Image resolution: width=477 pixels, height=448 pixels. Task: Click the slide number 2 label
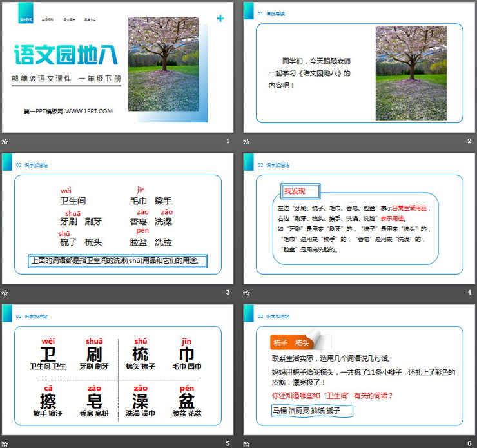click(x=469, y=141)
